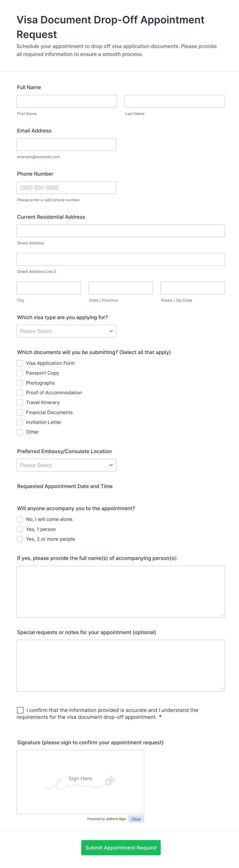Enable the Financial Documents checkbox

20,412
